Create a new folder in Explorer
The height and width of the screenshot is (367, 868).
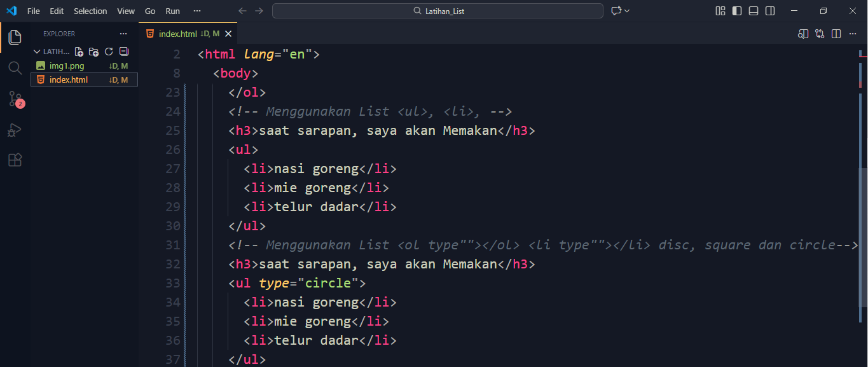coord(93,51)
